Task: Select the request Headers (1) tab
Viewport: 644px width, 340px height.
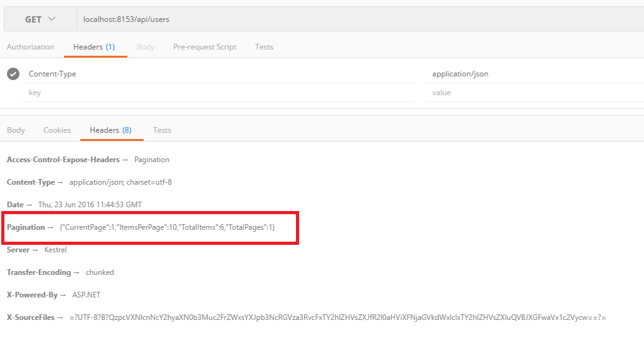Action: 94,47
